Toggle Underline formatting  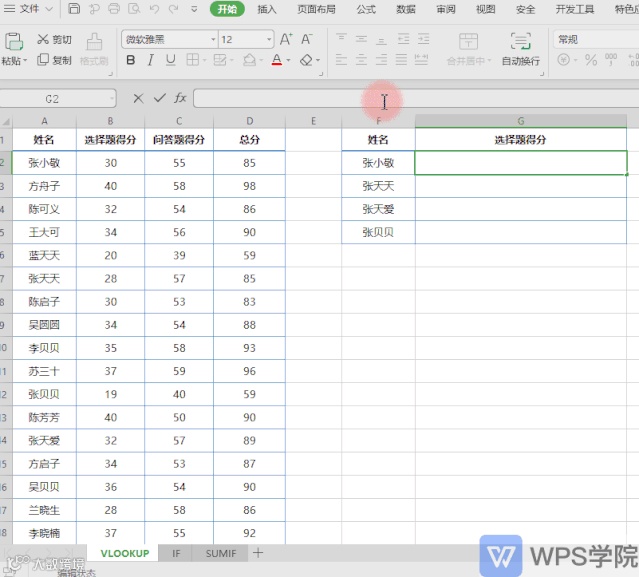tap(171, 60)
